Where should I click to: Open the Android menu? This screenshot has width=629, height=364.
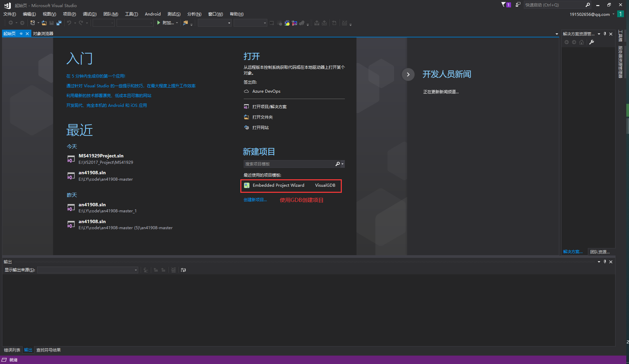point(153,14)
